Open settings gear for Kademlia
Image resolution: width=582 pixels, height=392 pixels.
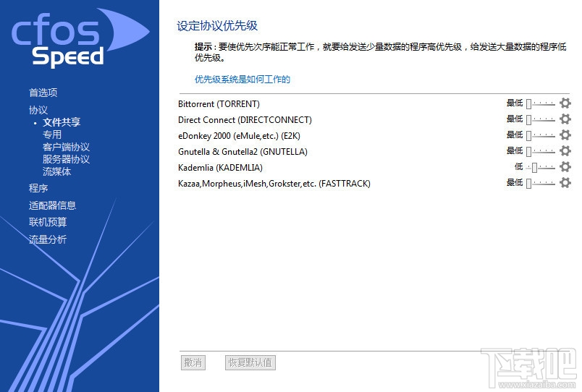pyautogui.click(x=565, y=167)
